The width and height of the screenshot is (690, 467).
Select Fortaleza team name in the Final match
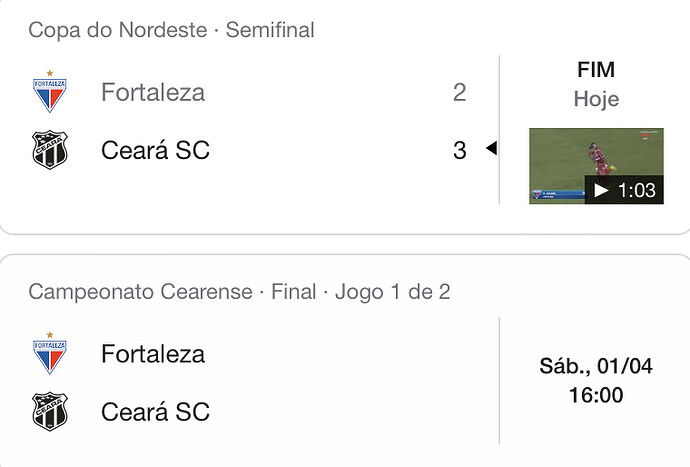coord(153,354)
